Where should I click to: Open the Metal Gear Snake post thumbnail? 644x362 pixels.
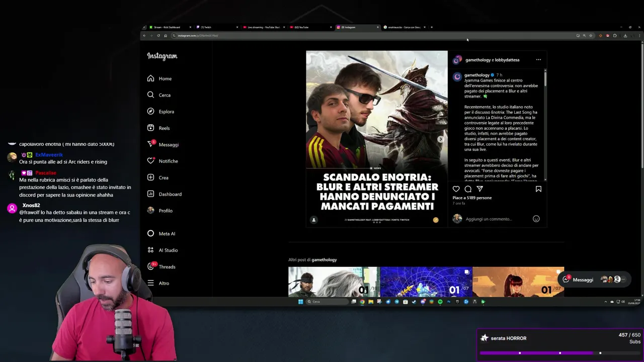(334, 282)
